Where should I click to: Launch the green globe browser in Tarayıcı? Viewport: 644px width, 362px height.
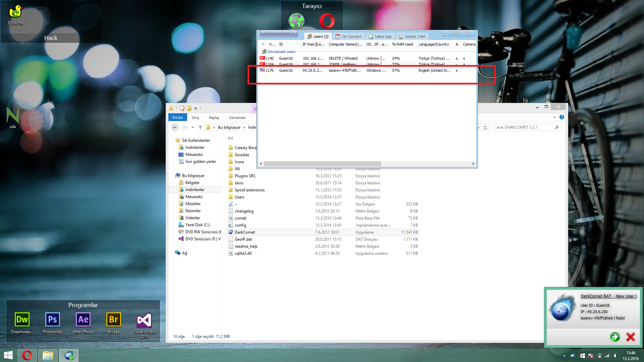point(297,21)
